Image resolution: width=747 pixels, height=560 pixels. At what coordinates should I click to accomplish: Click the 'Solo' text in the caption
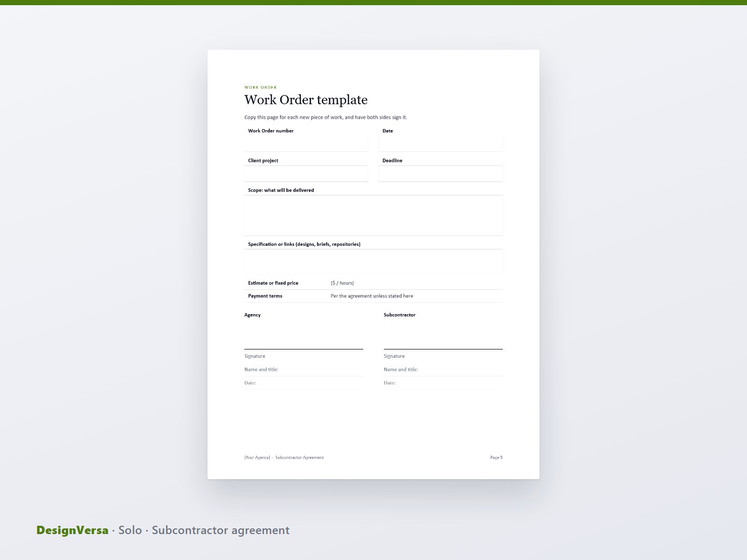pyautogui.click(x=130, y=530)
